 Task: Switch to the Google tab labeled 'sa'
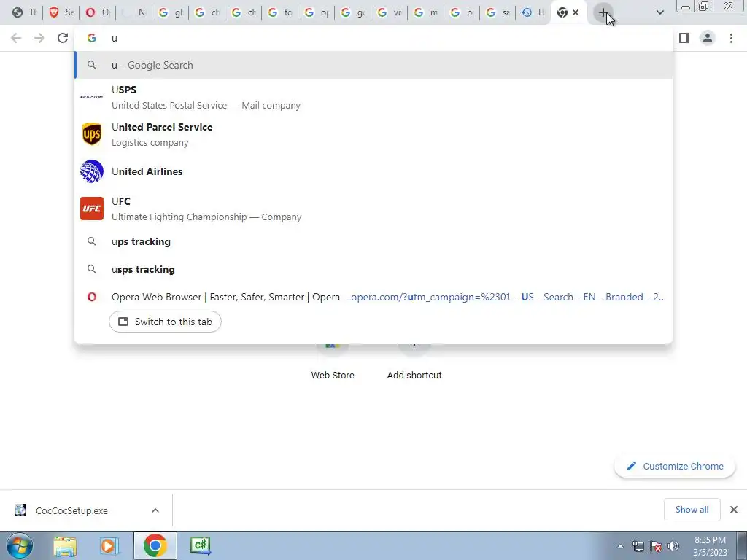(498, 12)
